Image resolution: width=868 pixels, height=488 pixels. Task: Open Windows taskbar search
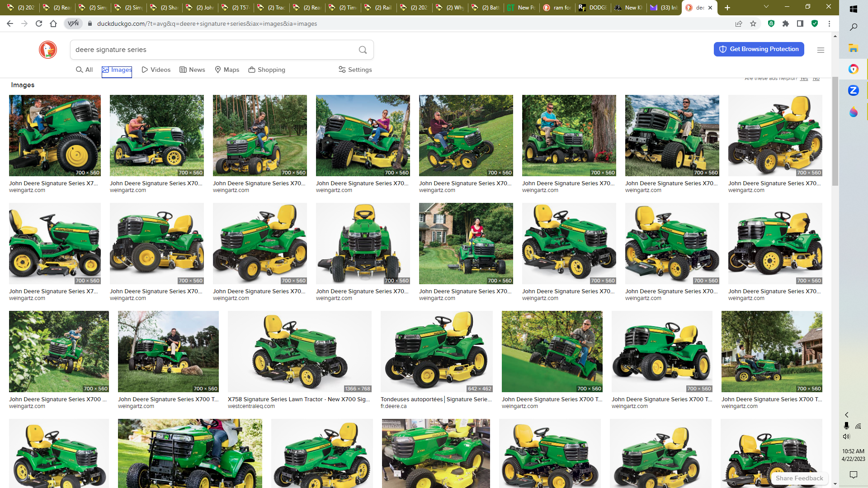click(854, 27)
